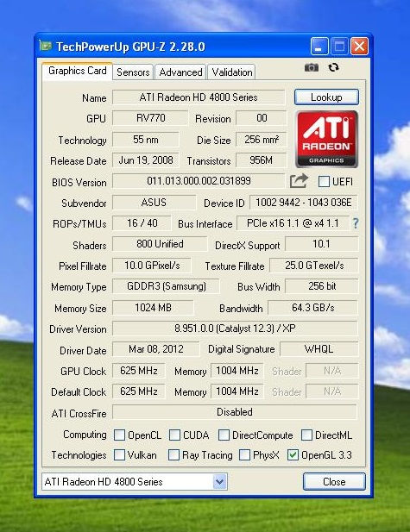The image size is (410, 532).
Task: Take a screenshot with the camera icon
Action: (x=311, y=67)
